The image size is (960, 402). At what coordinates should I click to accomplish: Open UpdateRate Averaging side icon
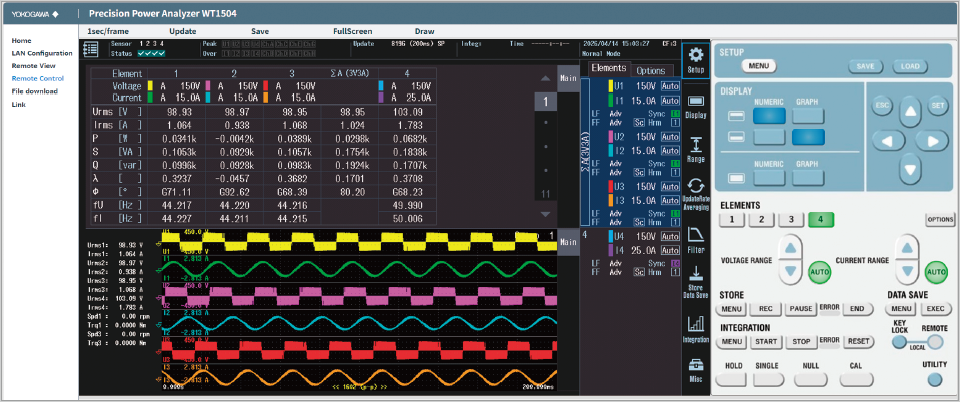696,195
